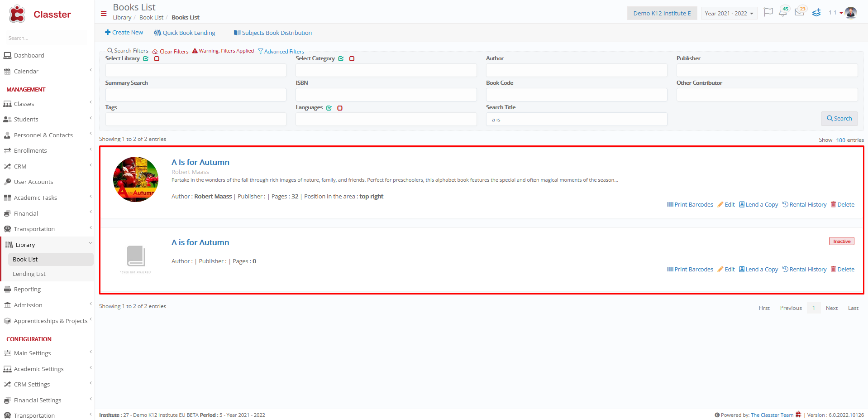Image resolution: width=868 pixels, height=420 pixels.
Task: Go to Next results page
Action: coord(831,308)
